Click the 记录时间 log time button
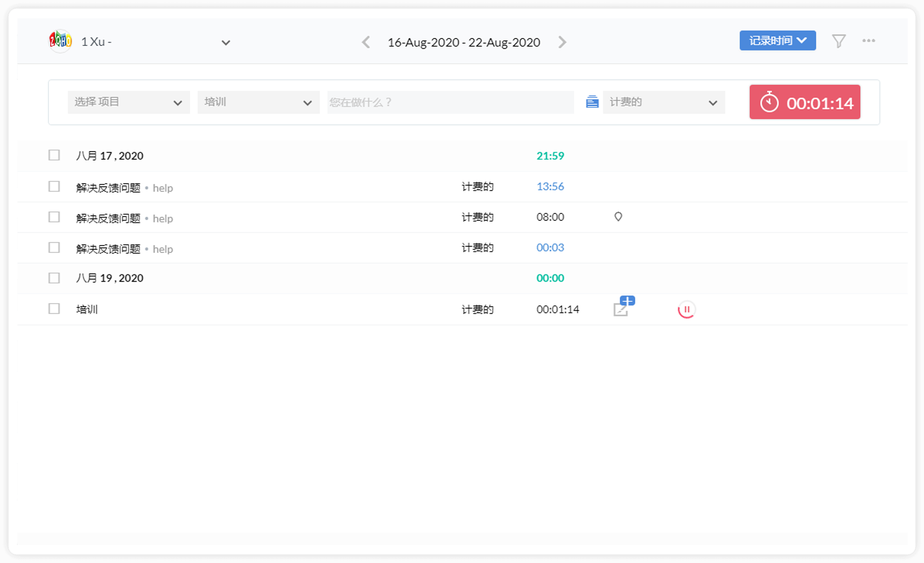 pos(777,41)
